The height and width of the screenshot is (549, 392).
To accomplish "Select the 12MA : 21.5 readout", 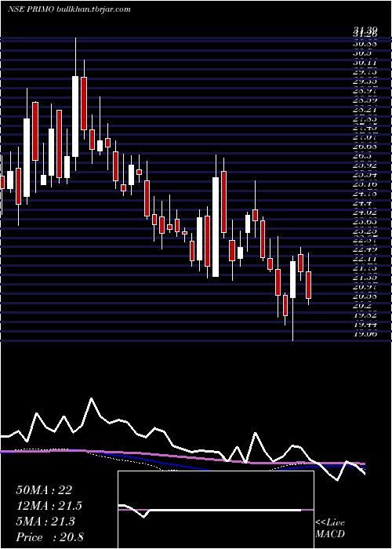I will point(49,506).
